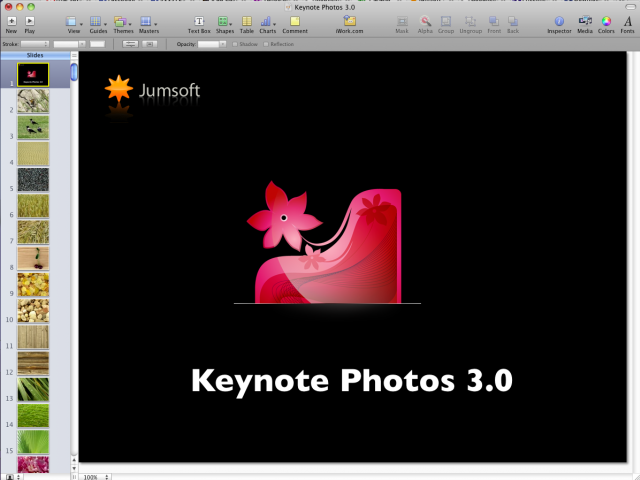Click the Mask tool icon
Image resolution: width=640 pixels, height=480 pixels.
402,21
